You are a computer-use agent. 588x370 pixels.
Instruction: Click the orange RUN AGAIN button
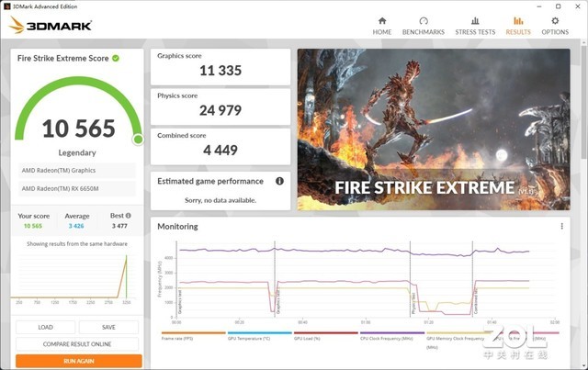(79, 361)
